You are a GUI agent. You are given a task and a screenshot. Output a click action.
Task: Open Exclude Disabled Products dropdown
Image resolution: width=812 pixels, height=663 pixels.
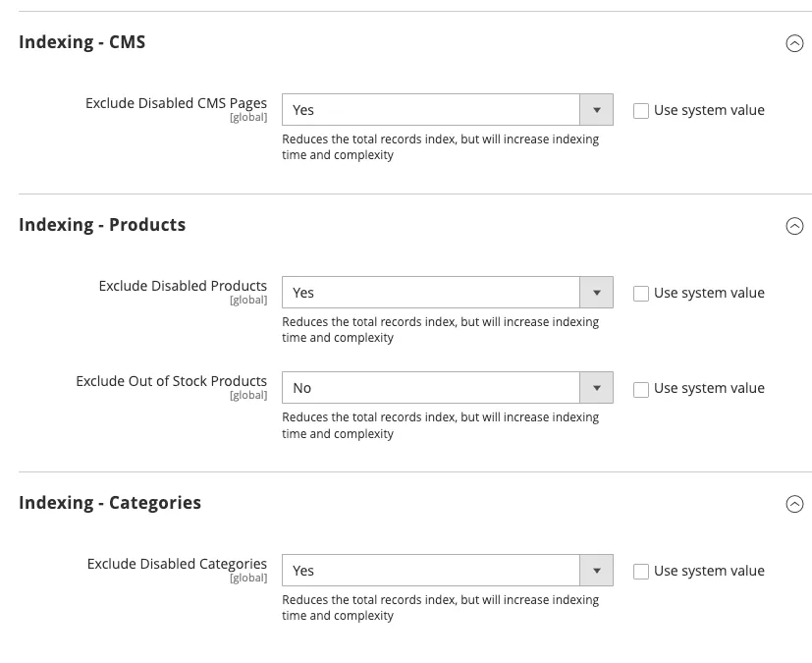448,293
